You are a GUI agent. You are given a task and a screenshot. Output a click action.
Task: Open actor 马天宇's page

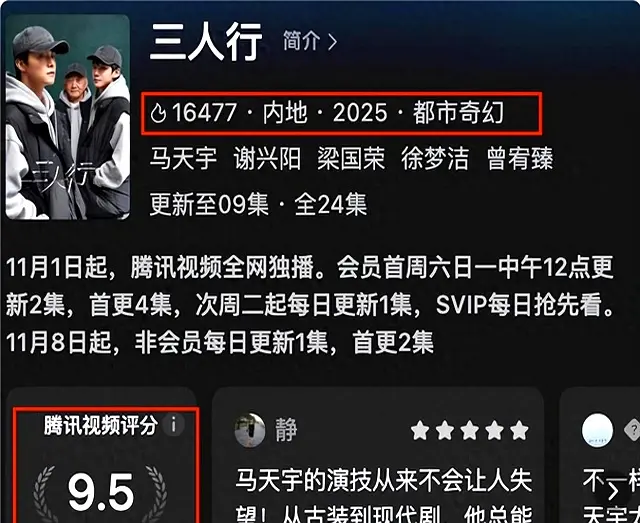(x=183, y=158)
